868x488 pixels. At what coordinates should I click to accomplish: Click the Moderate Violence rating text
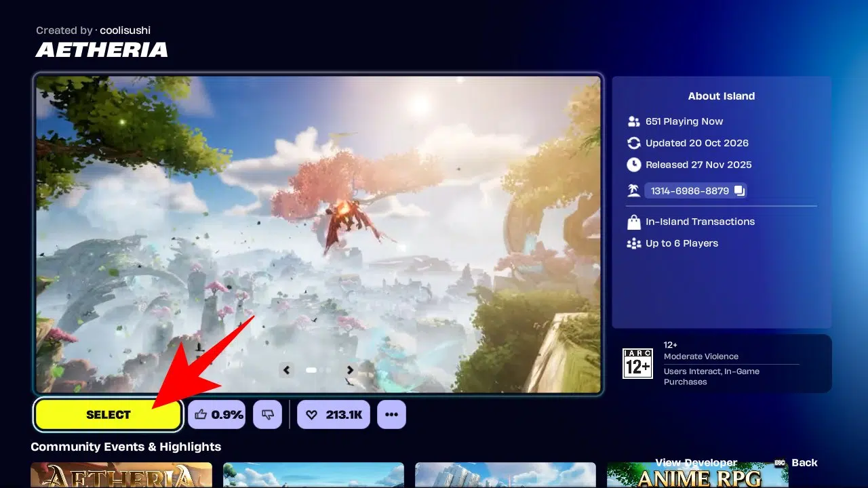point(701,357)
